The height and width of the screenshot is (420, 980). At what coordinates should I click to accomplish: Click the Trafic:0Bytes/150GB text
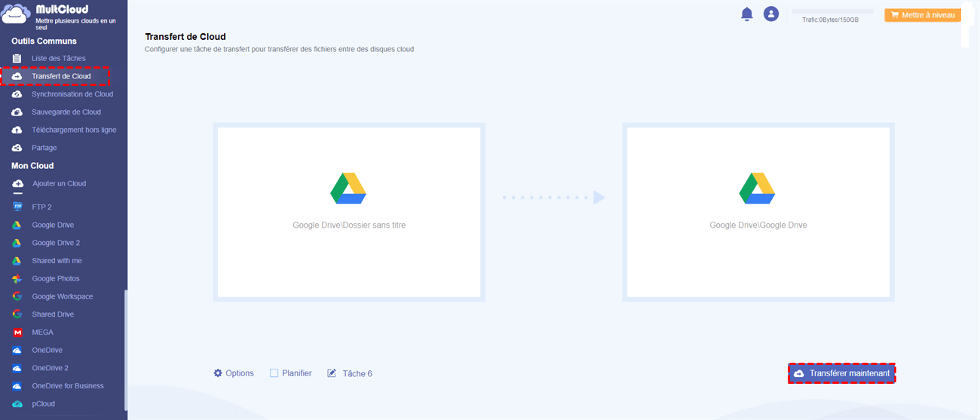[830, 20]
